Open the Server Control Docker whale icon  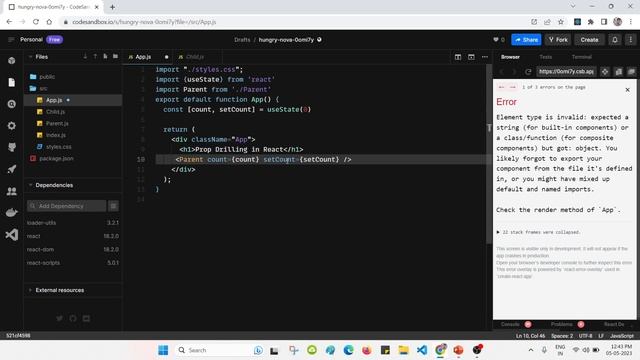tap(11, 213)
